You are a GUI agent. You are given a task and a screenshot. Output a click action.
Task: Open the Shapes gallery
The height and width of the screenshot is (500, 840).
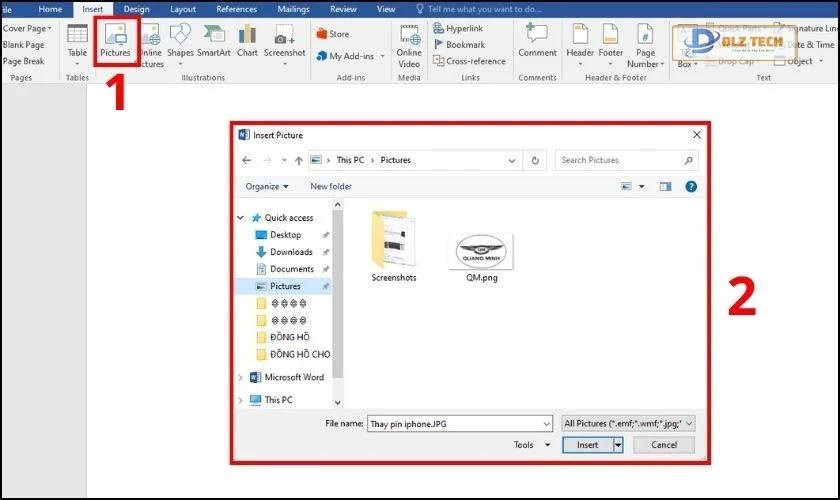tap(180, 40)
